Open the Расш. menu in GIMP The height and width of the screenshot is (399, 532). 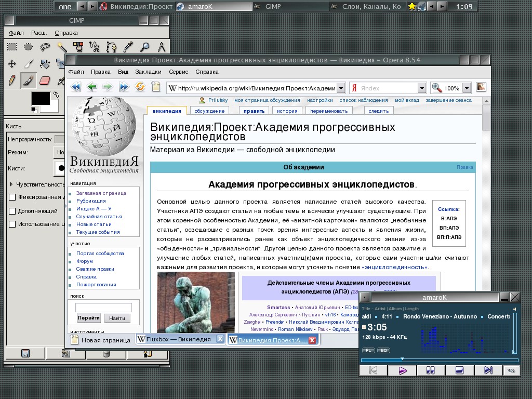coord(39,33)
